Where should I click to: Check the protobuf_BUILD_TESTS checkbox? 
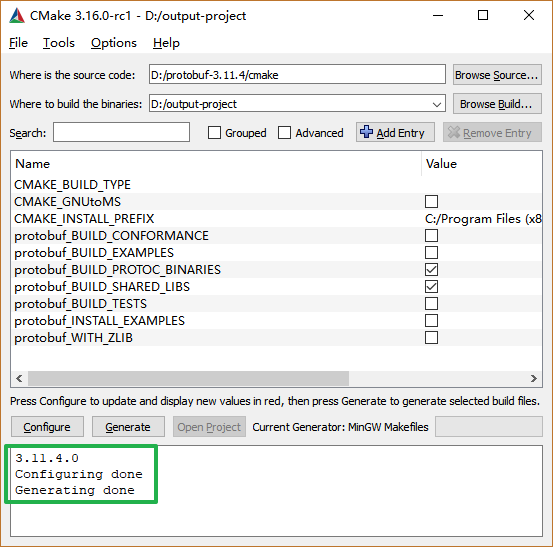pyautogui.click(x=431, y=304)
